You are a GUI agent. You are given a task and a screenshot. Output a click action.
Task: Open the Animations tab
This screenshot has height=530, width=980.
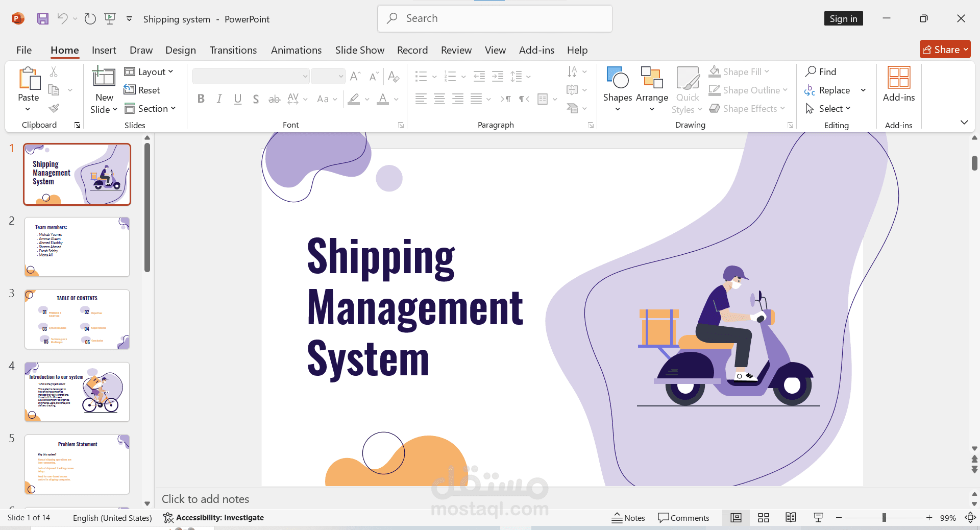coord(296,50)
